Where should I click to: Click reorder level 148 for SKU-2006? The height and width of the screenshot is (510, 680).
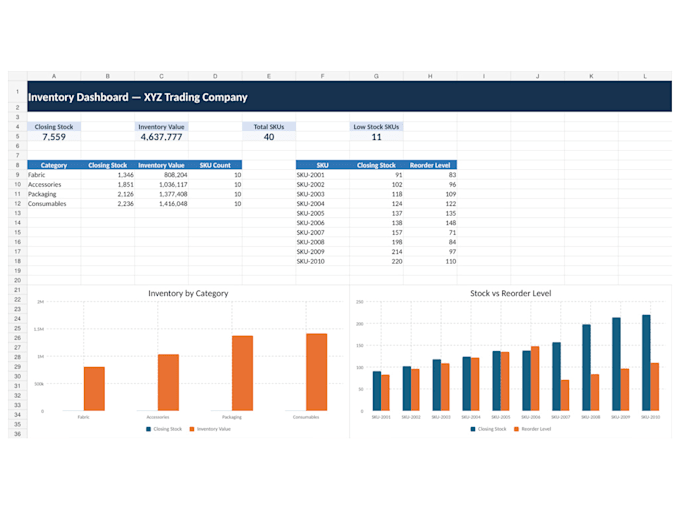430,223
